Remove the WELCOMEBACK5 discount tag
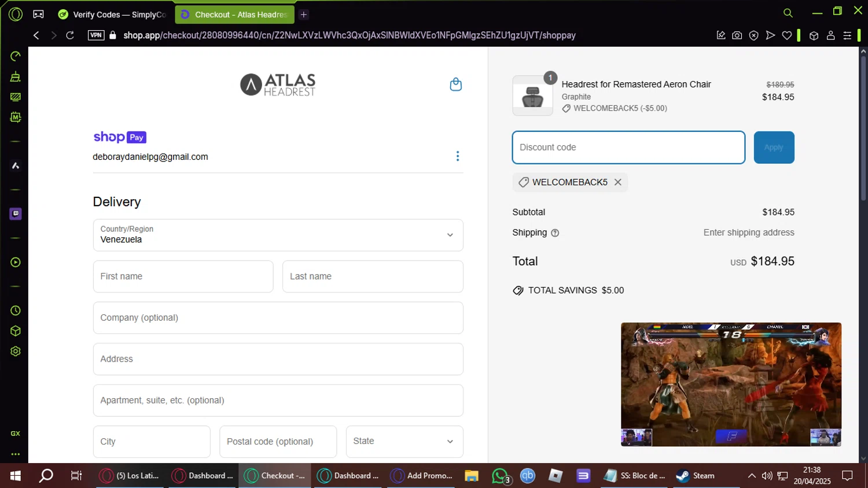This screenshot has height=488, width=868. click(x=618, y=182)
